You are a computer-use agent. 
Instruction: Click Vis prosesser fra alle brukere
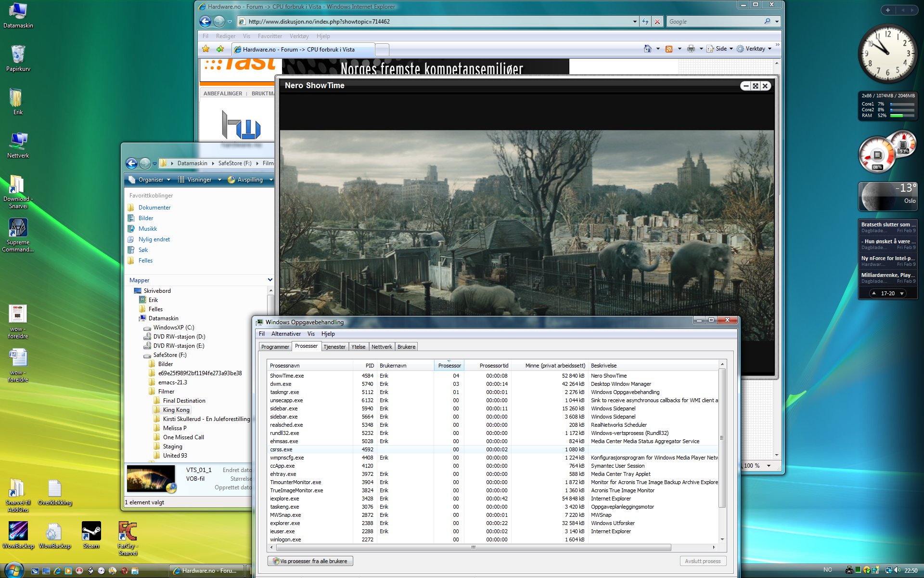[310, 561]
